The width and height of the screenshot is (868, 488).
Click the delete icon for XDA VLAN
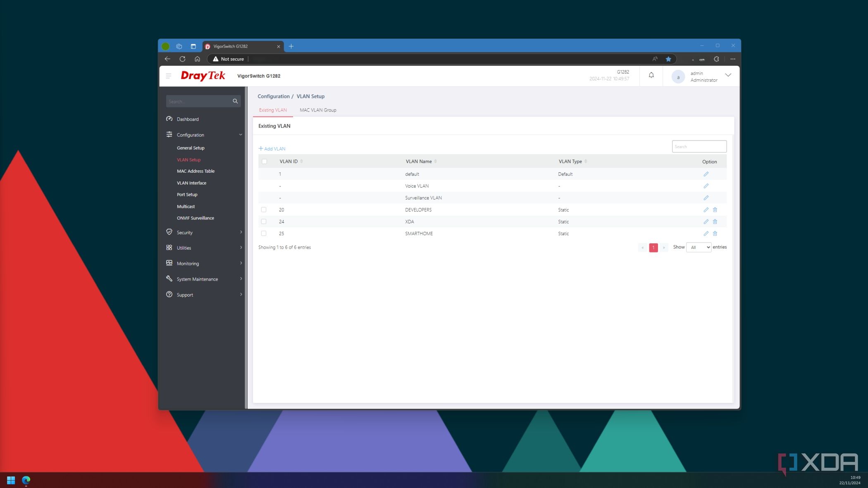715,221
